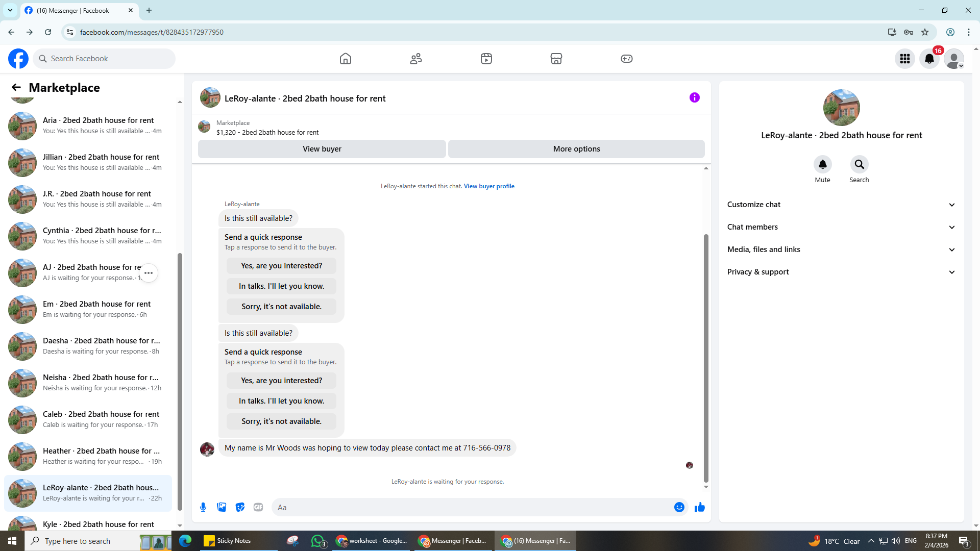
Task: Open the emoji picker in message box
Action: pyautogui.click(x=679, y=507)
